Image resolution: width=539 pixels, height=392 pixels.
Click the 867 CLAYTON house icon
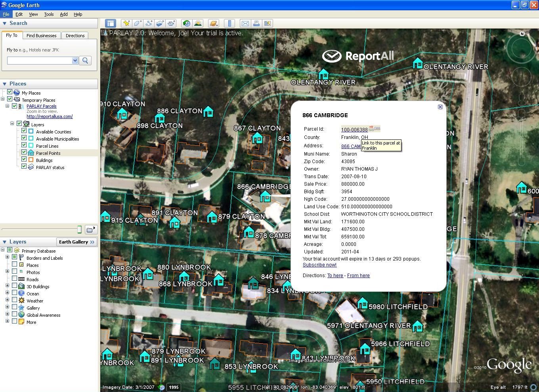tap(258, 138)
